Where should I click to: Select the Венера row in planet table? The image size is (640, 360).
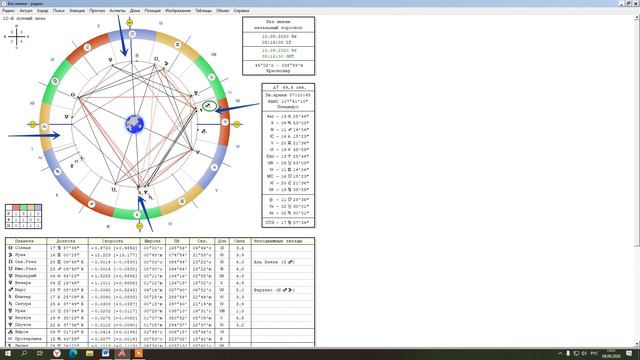point(160,282)
